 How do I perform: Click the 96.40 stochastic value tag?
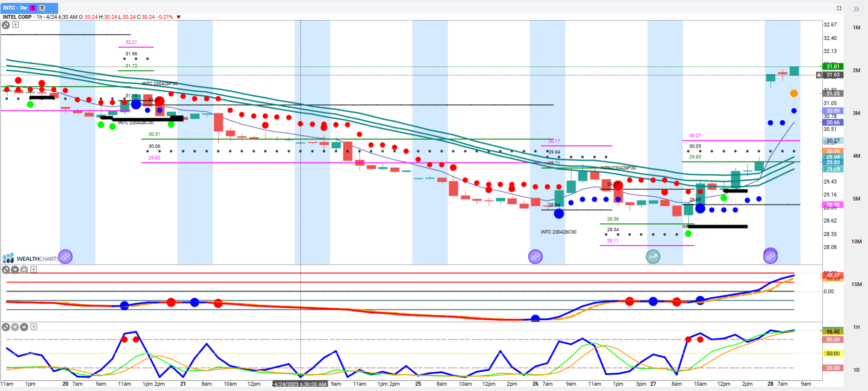pos(833,331)
